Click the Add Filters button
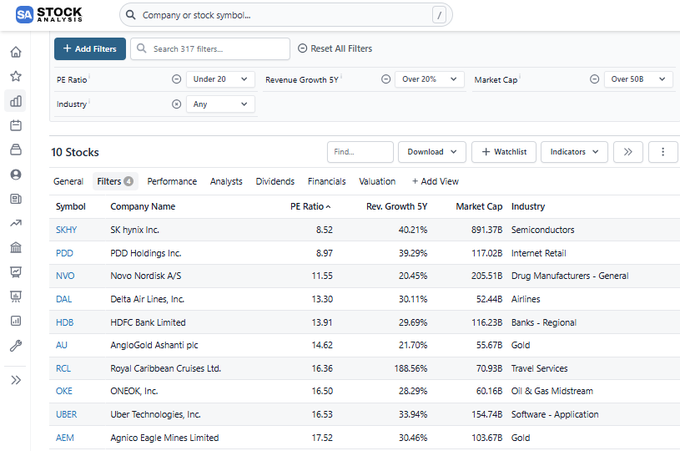Screen dimensions: 680x451 pos(90,49)
